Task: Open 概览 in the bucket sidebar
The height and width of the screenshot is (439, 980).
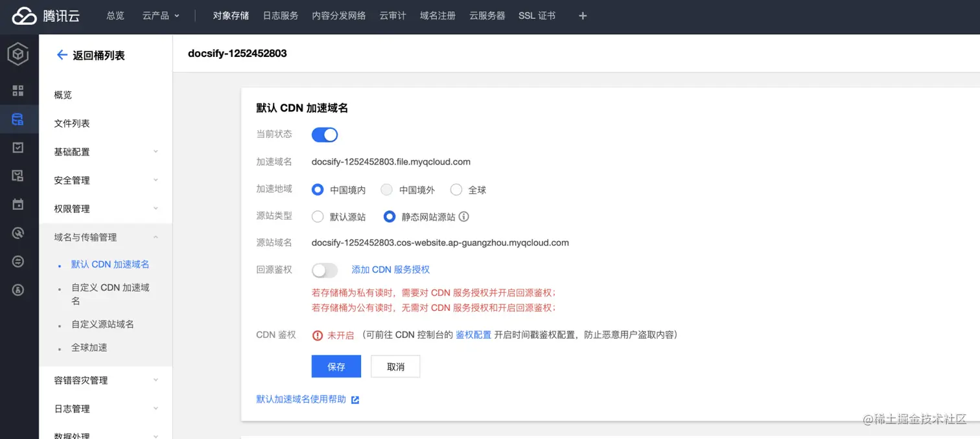Action: click(x=63, y=95)
